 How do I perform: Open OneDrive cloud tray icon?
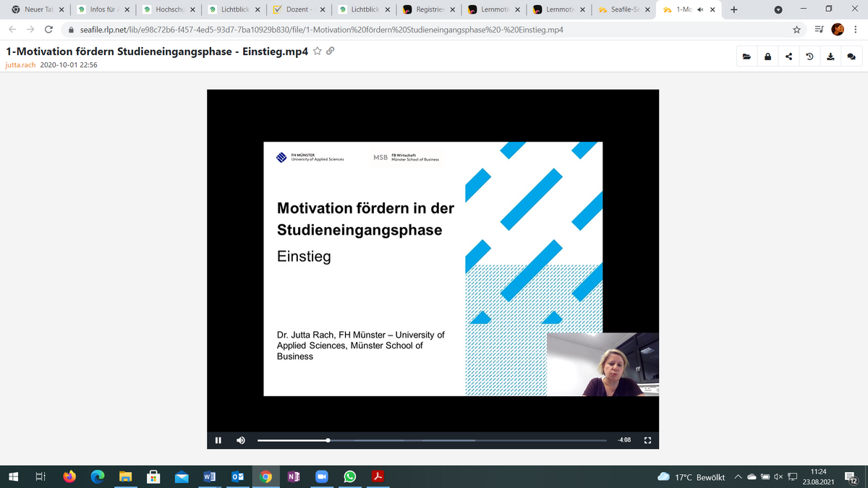point(752,477)
